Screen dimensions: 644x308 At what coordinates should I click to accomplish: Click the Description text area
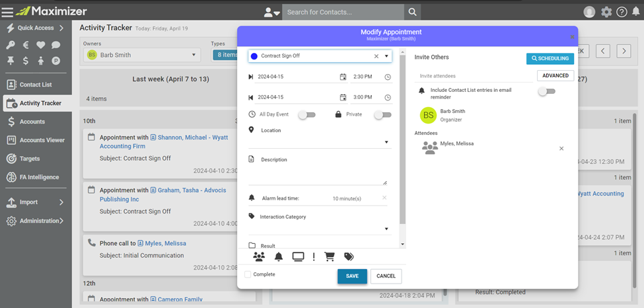(x=318, y=176)
